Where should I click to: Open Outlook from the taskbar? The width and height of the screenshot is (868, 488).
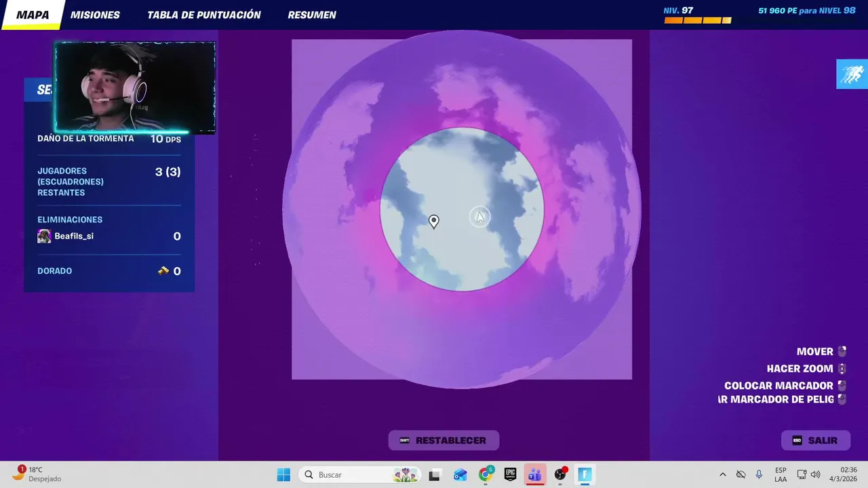[460, 475]
